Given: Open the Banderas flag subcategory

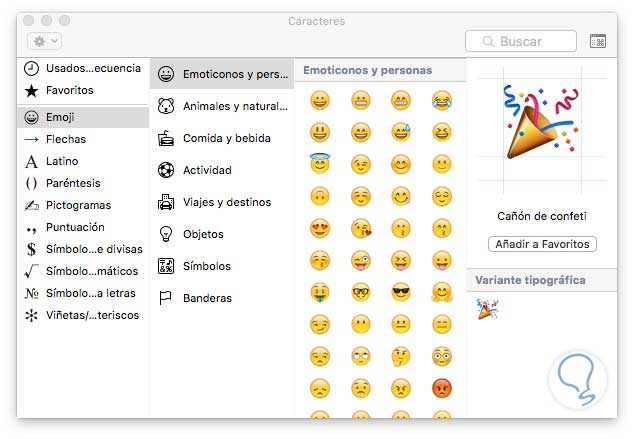Looking at the screenshot, I should click(206, 298).
